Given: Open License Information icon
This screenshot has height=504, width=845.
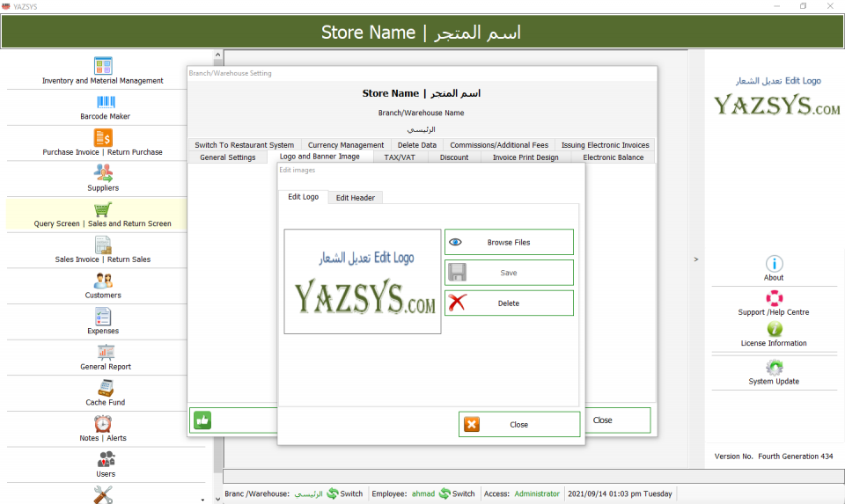Looking at the screenshot, I should click(x=774, y=329).
